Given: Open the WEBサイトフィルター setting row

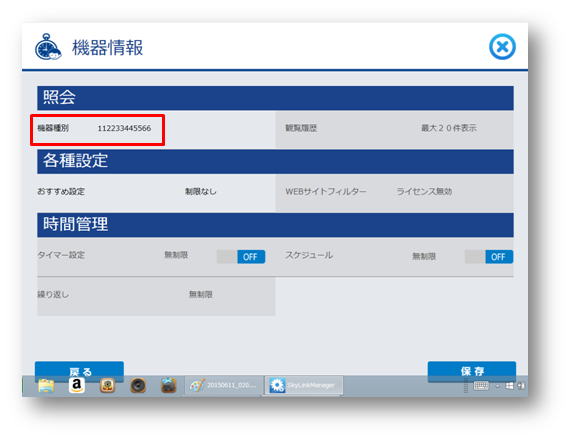Looking at the screenshot, I should point(394,192).
